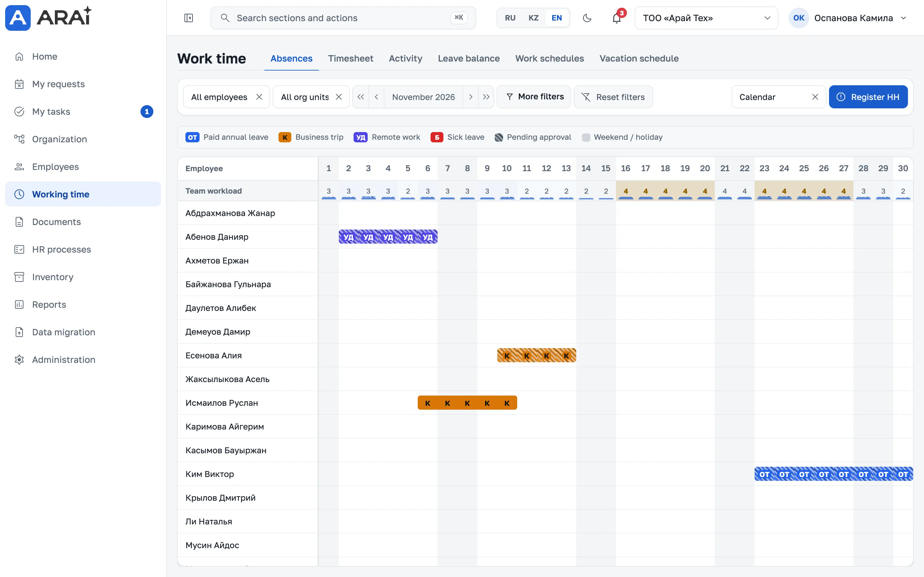The width and height of the screenshot is (924, 577).
Task: Focus the search sections and actions field
Action: [x=343, y=18]
